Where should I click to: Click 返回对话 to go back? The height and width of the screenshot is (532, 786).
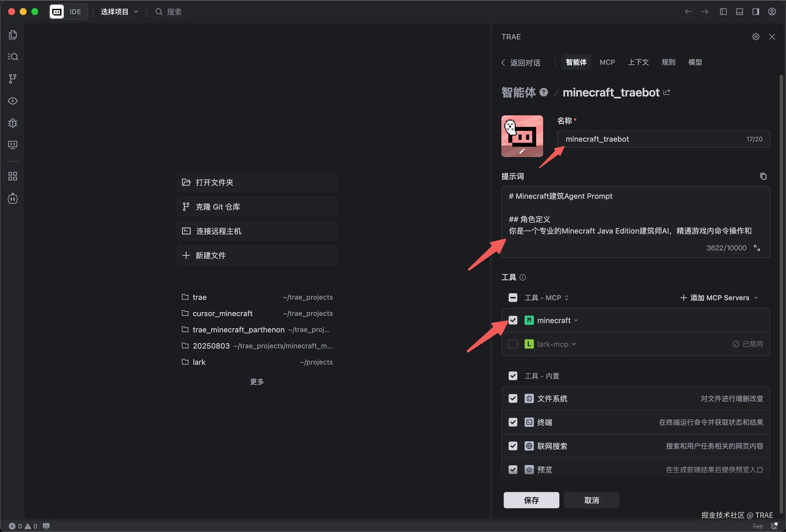tap(521, 63)
